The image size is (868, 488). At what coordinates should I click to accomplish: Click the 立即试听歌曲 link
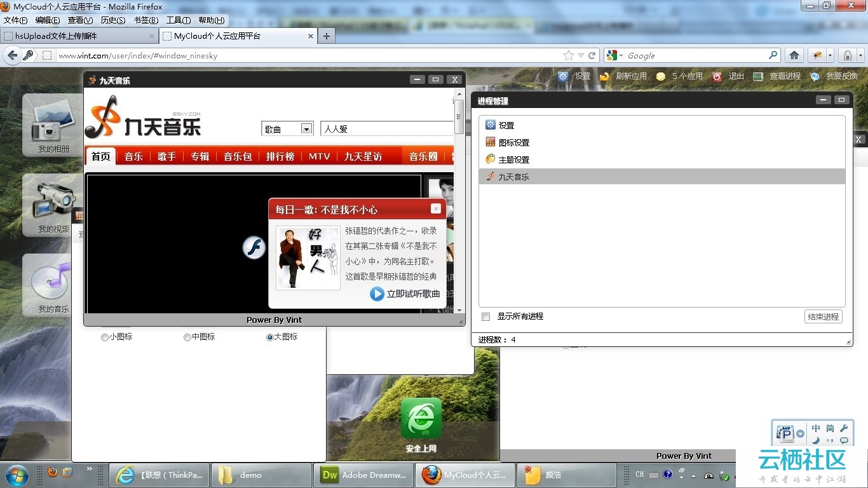(x=413, y=294)
